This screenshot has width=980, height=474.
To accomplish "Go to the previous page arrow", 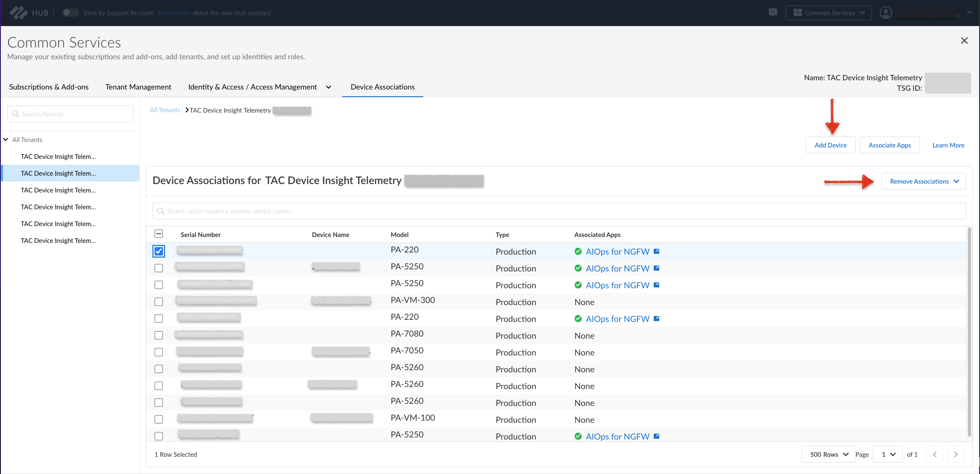I will coord(935,454).
